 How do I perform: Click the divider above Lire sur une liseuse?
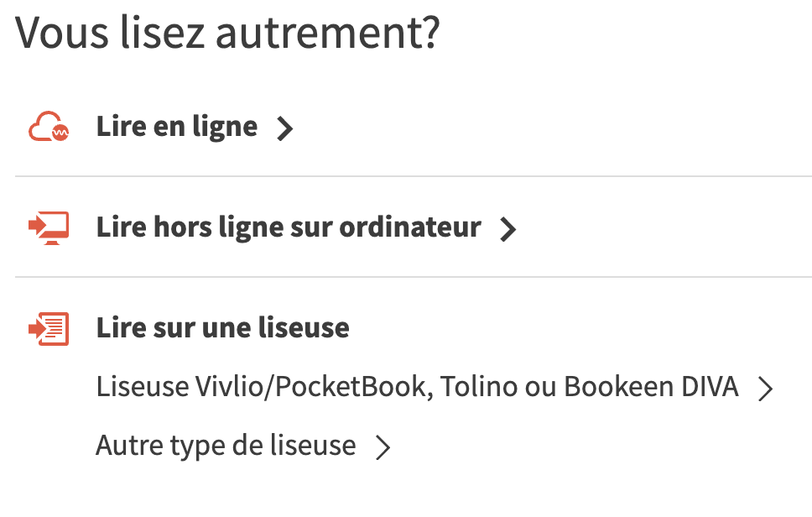coord(413,277)
